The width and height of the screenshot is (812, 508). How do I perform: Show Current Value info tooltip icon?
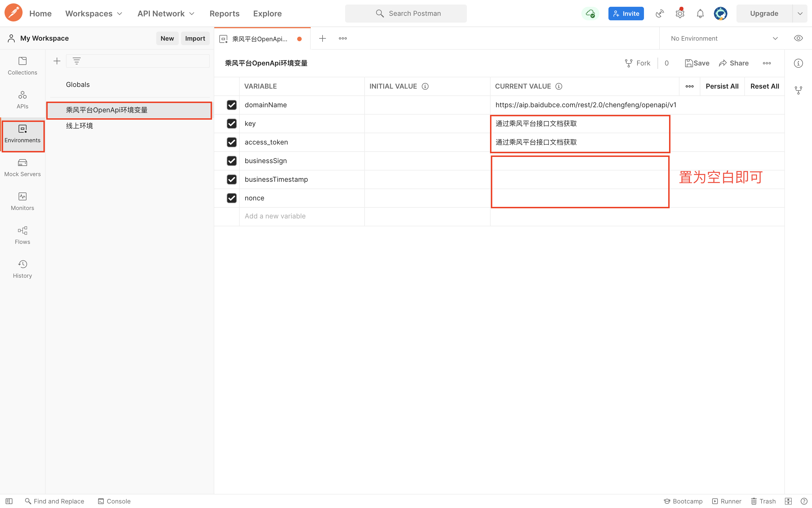click(559, 86)
